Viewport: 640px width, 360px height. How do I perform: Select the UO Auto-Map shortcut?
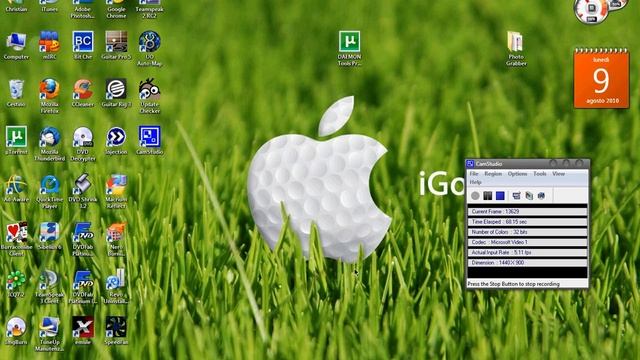coord(149,49)
